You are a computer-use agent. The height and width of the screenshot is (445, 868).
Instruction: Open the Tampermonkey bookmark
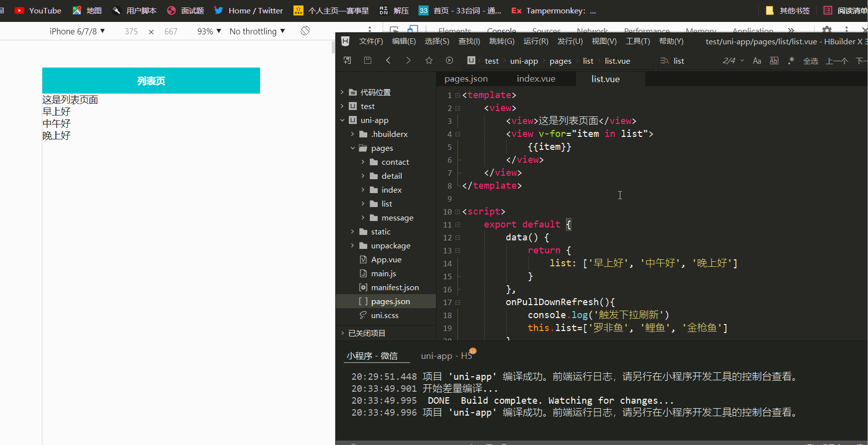tap(554, 10)
